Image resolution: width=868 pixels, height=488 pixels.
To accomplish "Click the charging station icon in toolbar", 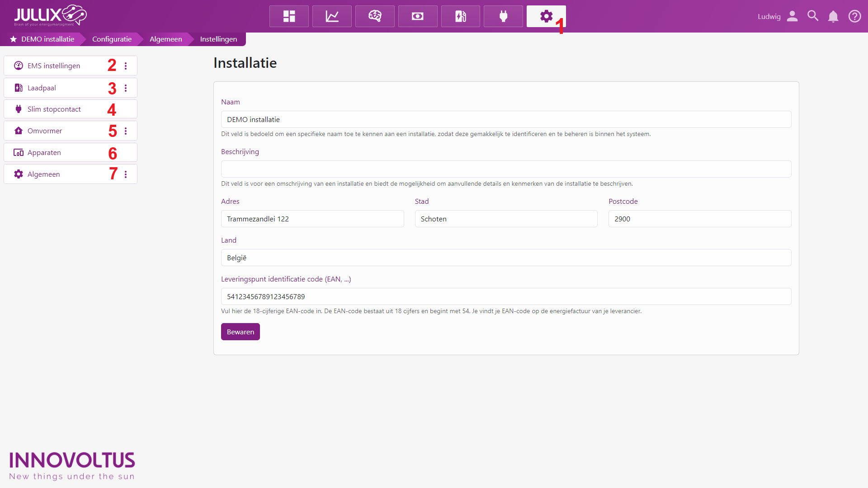I will pos(460,16).
